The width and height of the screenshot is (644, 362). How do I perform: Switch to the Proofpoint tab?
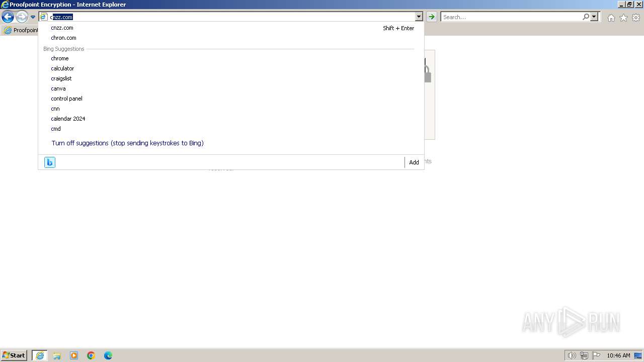(20, 30)
